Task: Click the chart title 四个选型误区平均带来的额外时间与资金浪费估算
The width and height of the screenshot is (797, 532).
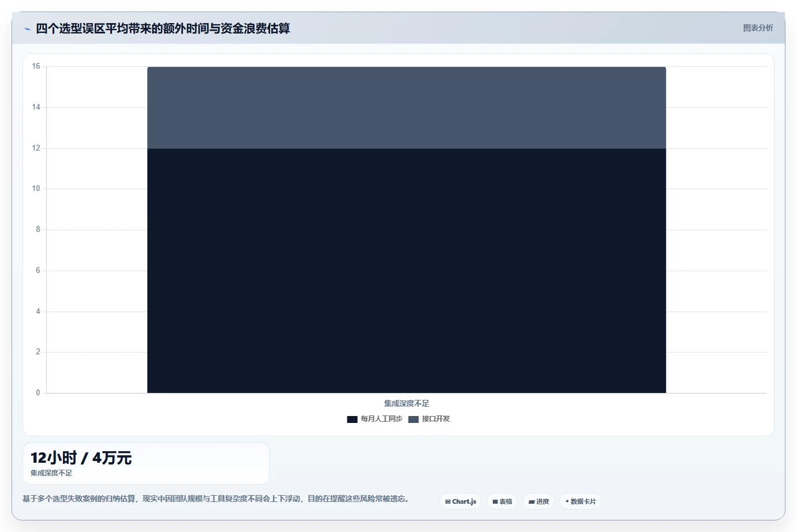Action: pyautogui.click(x=163, y=28)
